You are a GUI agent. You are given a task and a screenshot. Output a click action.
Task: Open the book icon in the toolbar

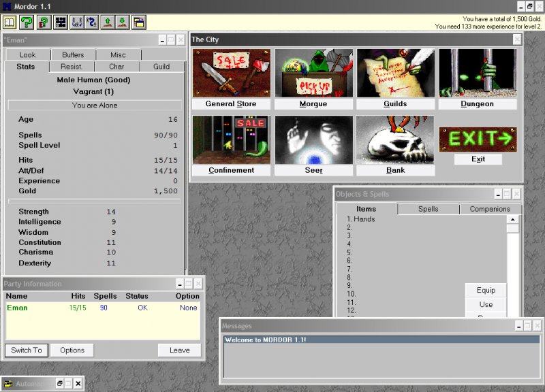pos(9,22)
